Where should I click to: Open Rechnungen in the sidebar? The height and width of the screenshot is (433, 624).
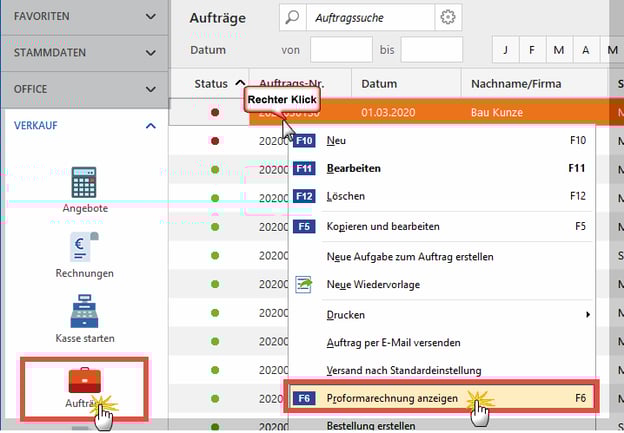coord(84,246)
